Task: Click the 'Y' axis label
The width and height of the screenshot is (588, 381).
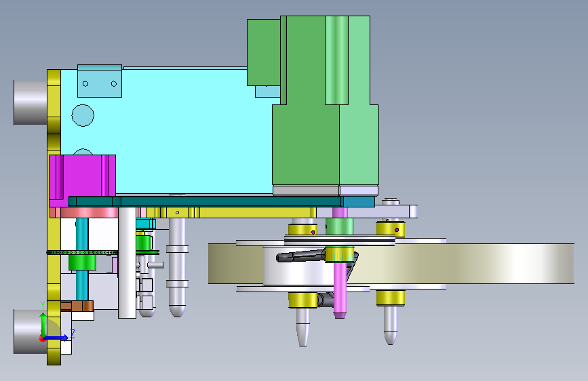Action: point(43,305)
